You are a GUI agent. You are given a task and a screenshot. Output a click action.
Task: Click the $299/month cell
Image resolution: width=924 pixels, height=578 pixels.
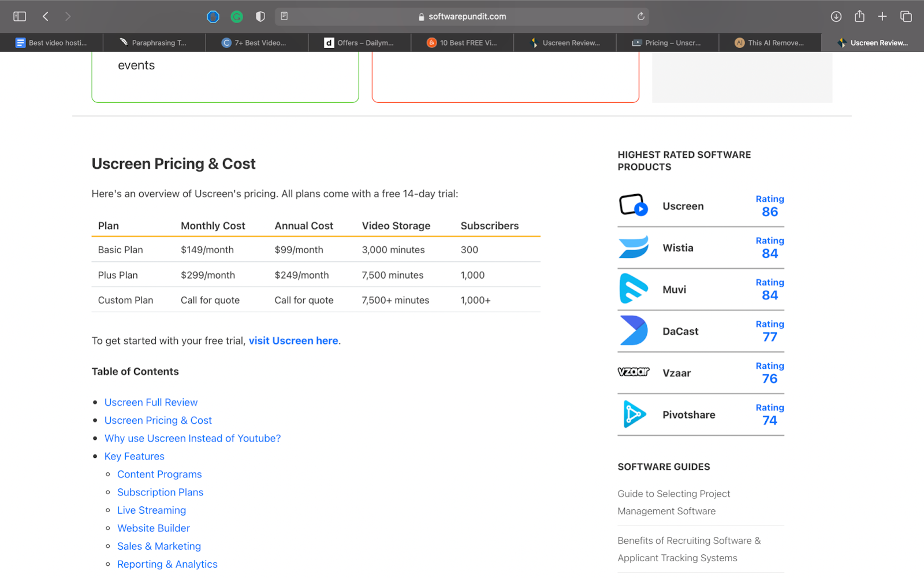coord(207,275)
